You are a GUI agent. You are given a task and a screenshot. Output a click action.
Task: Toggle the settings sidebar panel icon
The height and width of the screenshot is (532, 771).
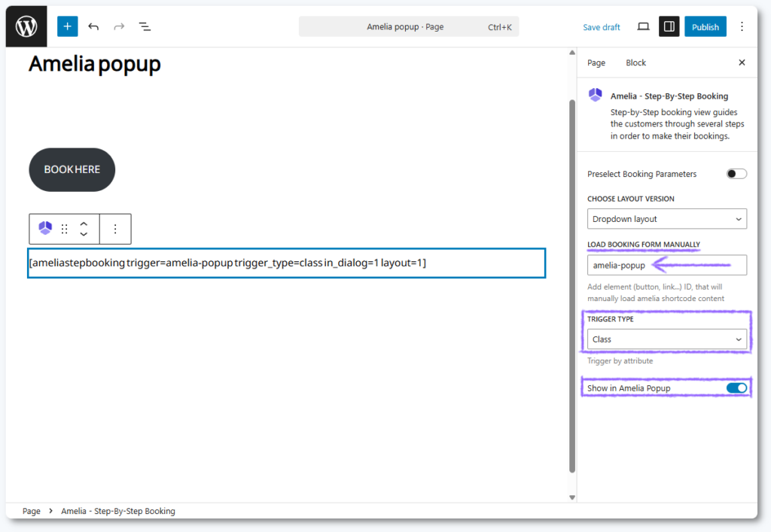[x=668, y=26]
